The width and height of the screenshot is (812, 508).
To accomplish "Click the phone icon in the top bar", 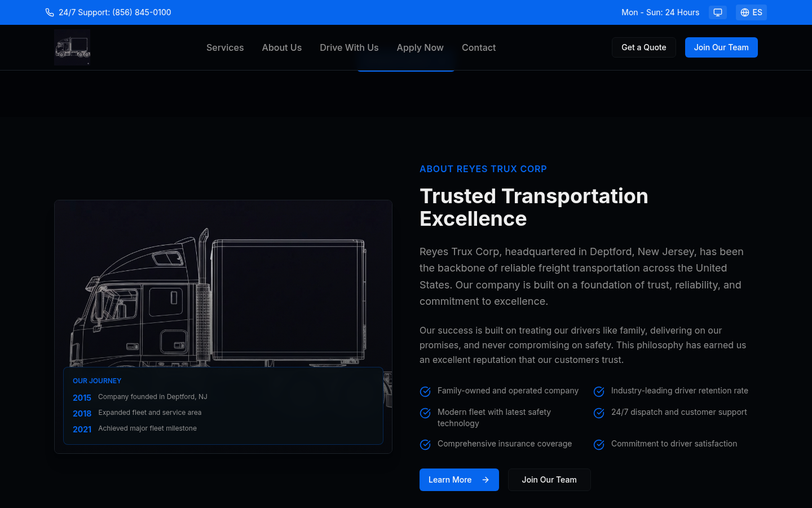I will 50,12.
